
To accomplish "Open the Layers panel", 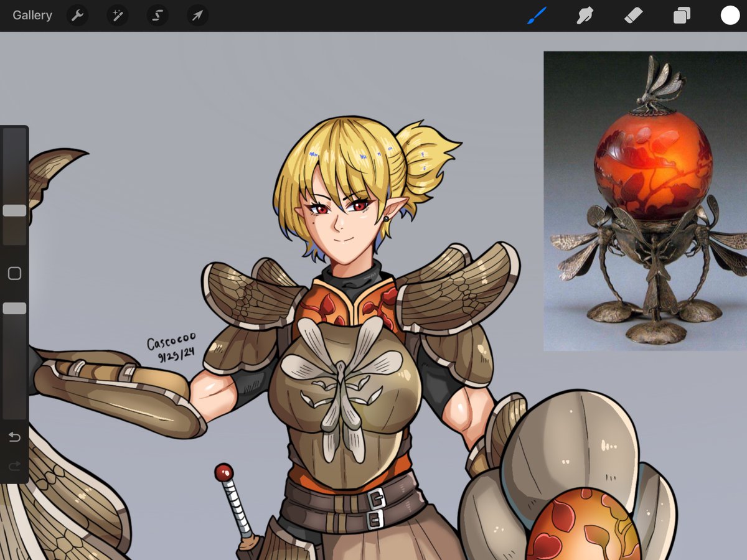I will (x=681, y=15).
